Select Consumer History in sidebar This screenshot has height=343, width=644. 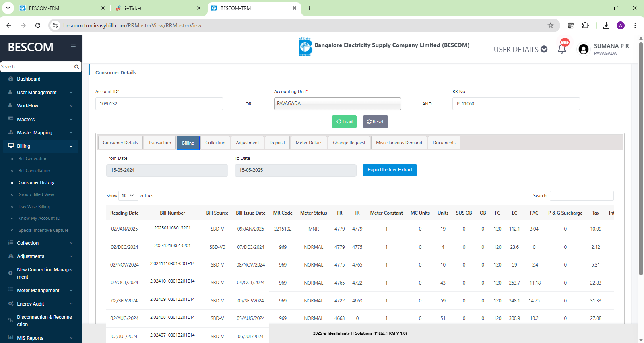pos(36,182)
